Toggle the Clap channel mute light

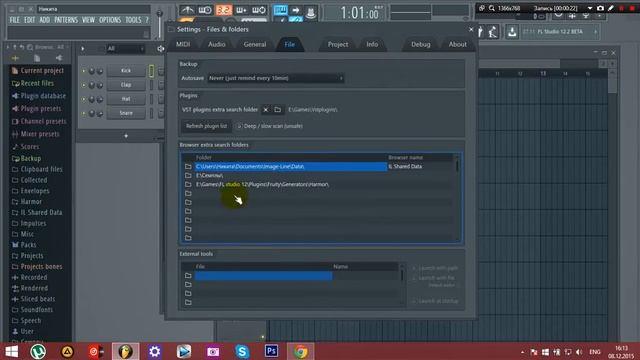coord(84,85)
